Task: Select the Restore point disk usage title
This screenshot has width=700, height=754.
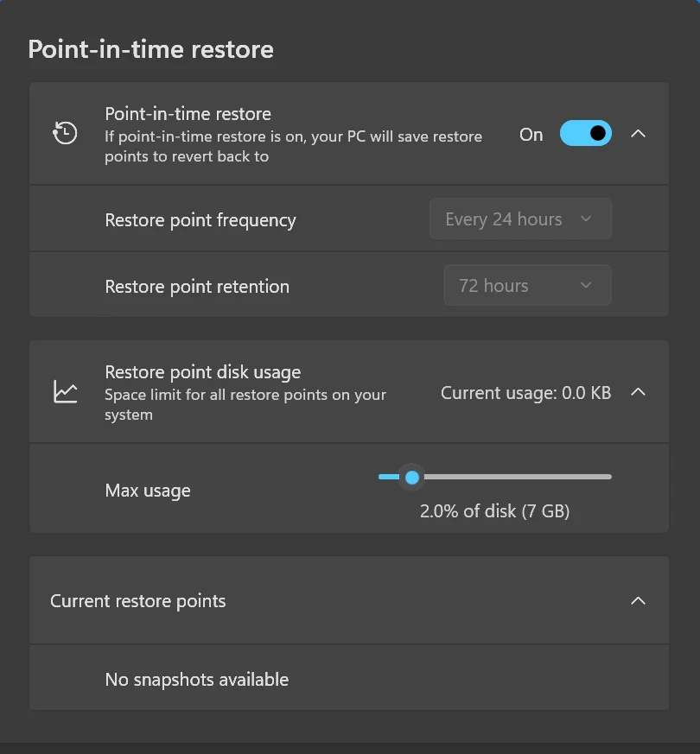Action: (x=202, y=372)
